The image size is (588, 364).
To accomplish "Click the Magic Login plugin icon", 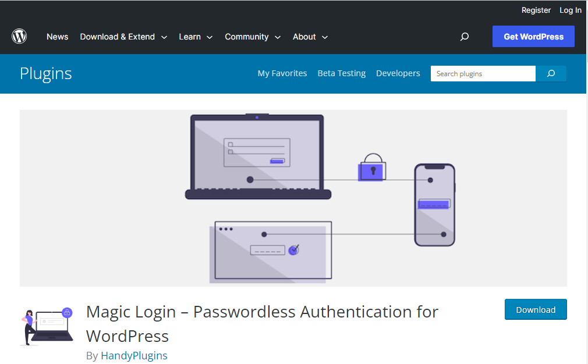I will pyautogui.click(x=47, y=326).
